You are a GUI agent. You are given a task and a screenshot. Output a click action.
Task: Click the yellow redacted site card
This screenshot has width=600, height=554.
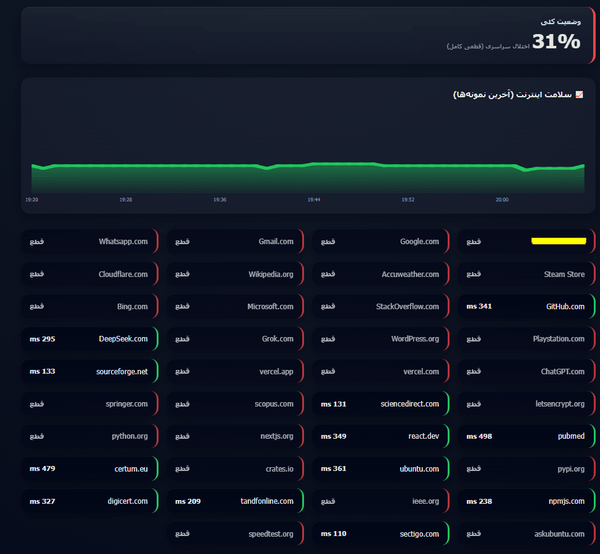(527, 241)
